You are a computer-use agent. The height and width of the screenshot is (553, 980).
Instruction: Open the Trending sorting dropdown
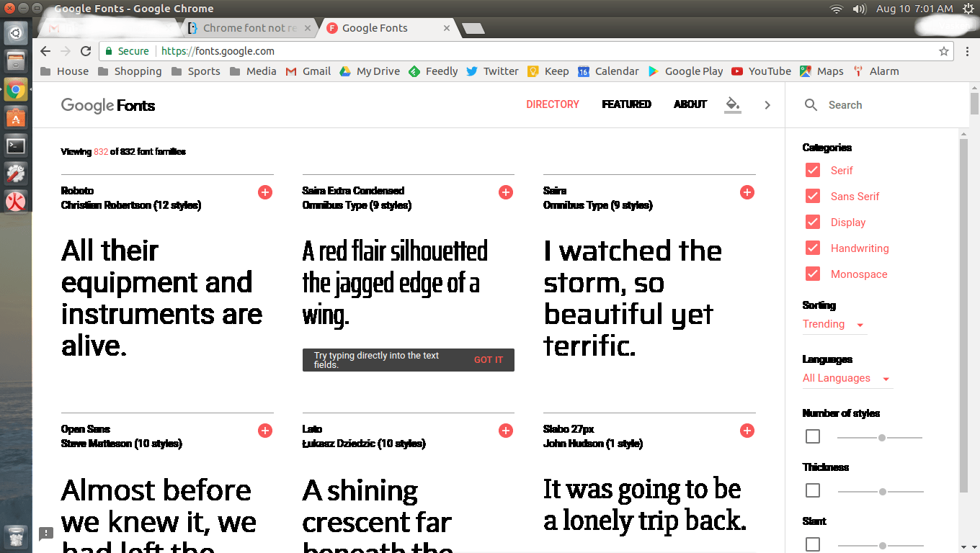[834, 325]
